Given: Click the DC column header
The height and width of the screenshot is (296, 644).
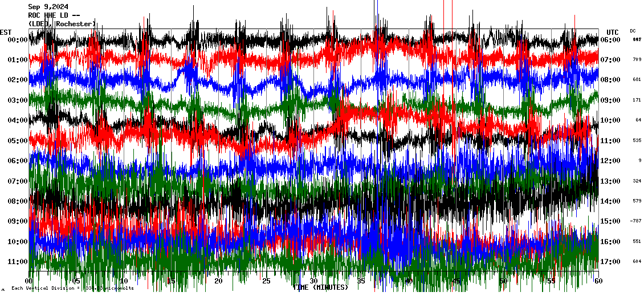Looking at the screenshot, I should coord(633,31).
